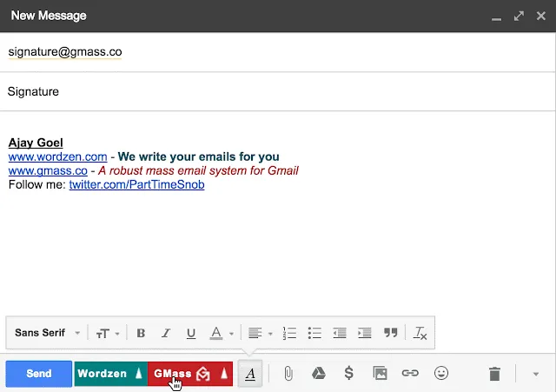Remove formatting with the Tx icon

pos(420,333)
